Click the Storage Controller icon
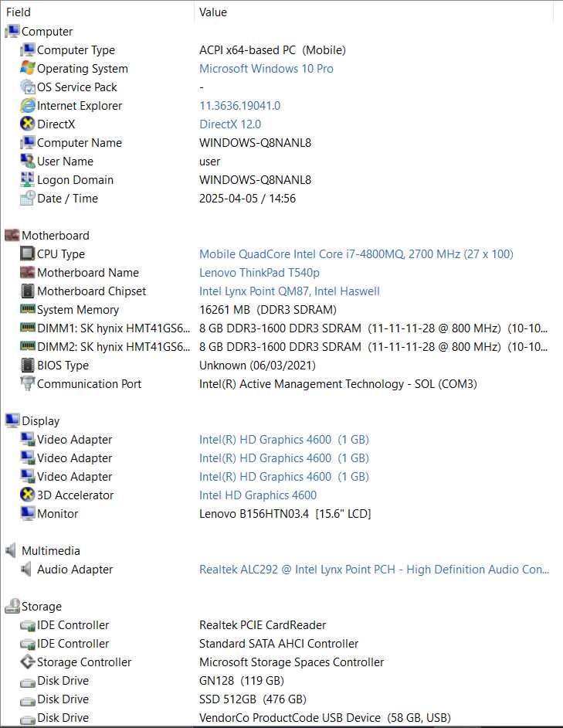 [x=27, y=662]
